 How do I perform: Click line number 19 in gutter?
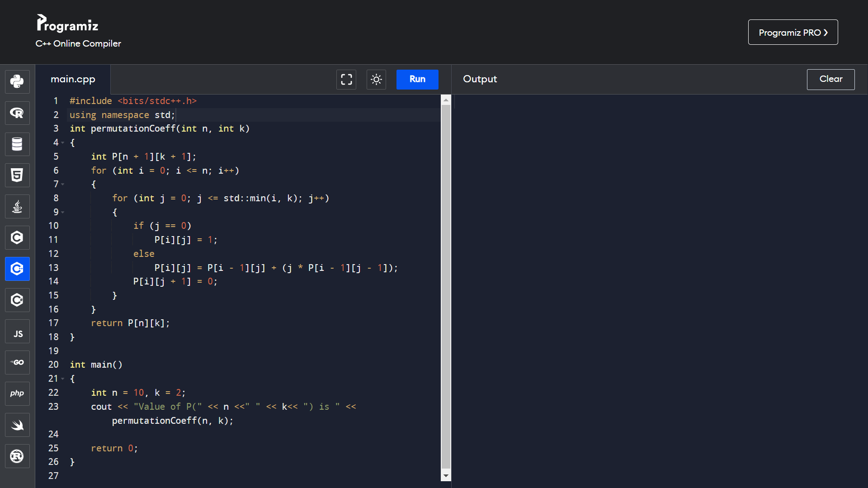click(x=53, y=351)
